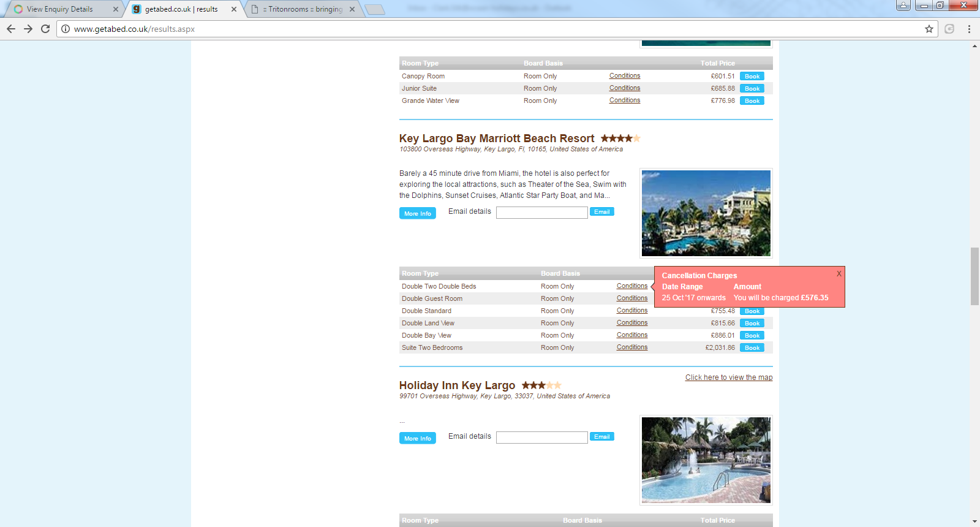980x527 pixels.
Task: Book the Double Standard room
Action: [752, 311]
